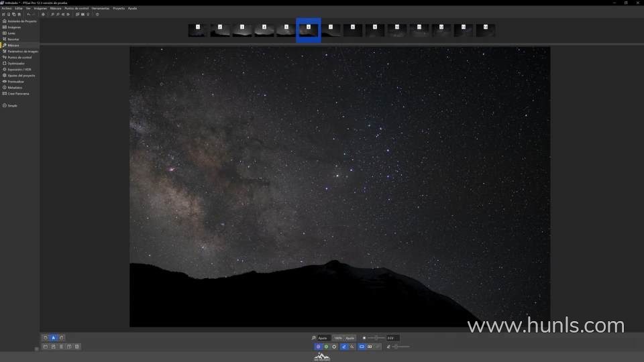Select Parámetros de Imagen in sidebar

coord(19,52)
